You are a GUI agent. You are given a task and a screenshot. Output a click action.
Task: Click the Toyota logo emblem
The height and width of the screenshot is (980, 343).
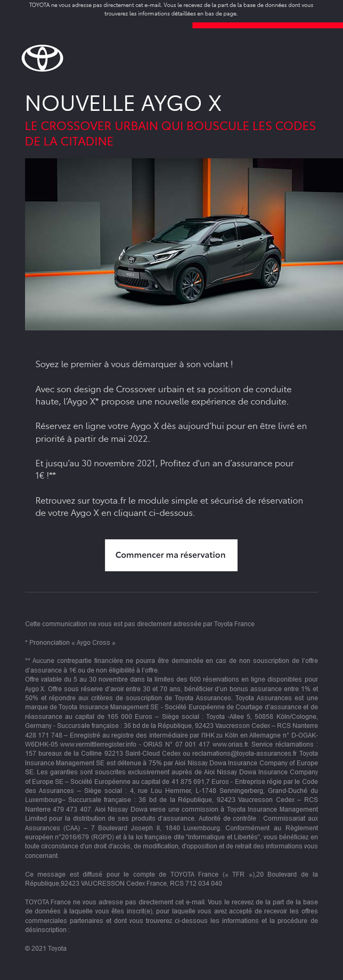tap(43, 58)
